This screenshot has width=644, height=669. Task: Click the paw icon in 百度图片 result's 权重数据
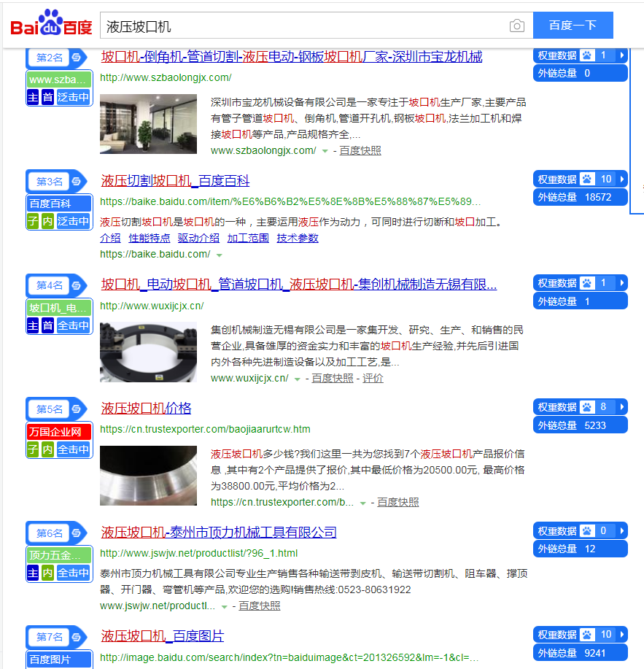[x=587, y=635]
